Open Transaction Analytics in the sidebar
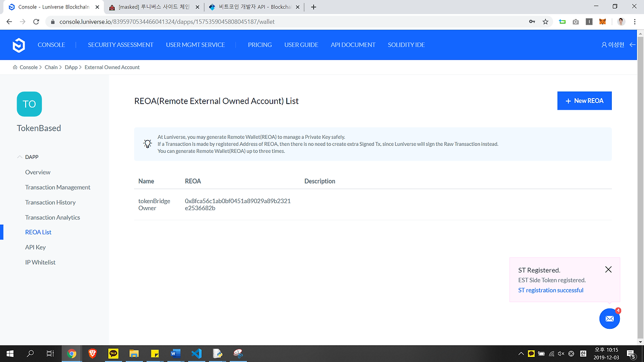 pos(53,217)
